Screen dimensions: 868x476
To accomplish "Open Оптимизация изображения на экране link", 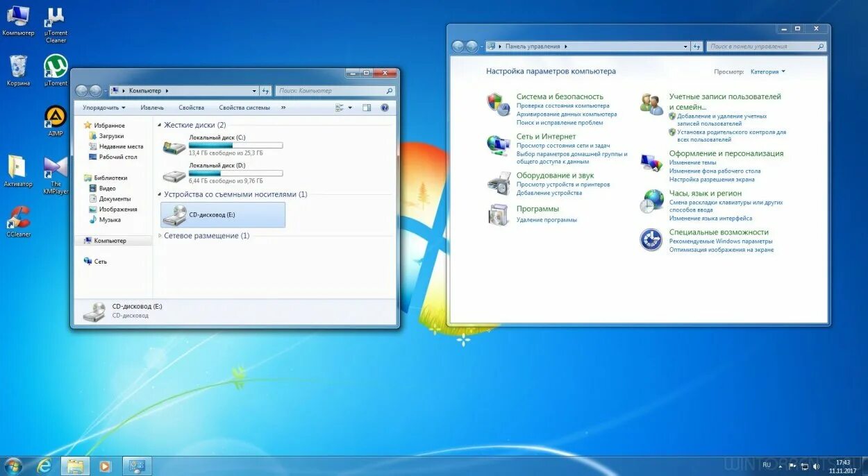I will click(x=721, y=250).
